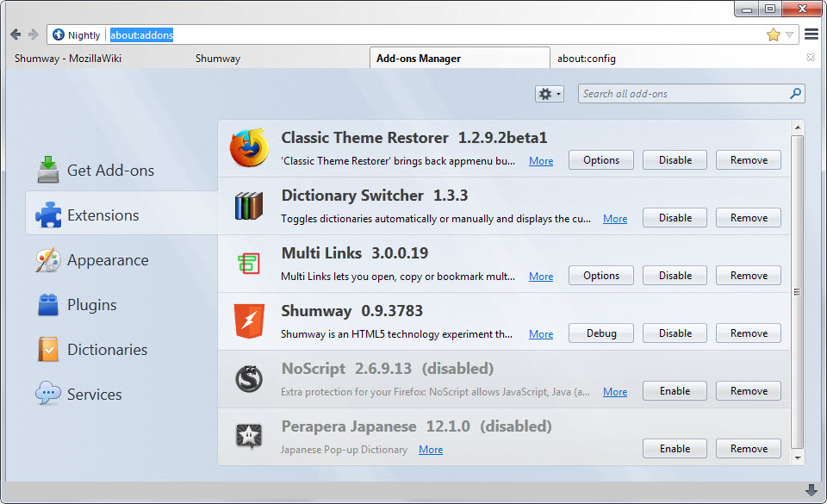
Task: Click the Dictionary Switcher books icon
Action: (x=249, y=206)
